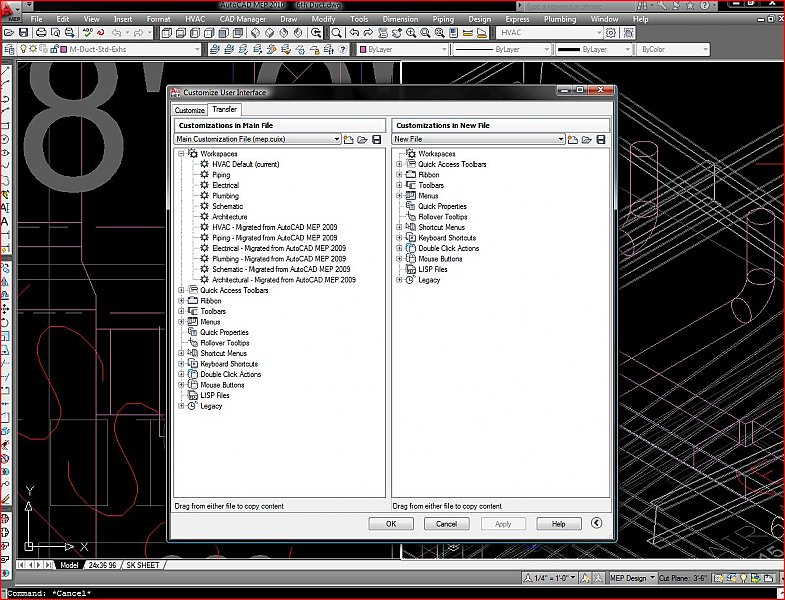Viewport: 785px width, 600px height.
Task: Open the New File dropdown
Action: [560, 139]
